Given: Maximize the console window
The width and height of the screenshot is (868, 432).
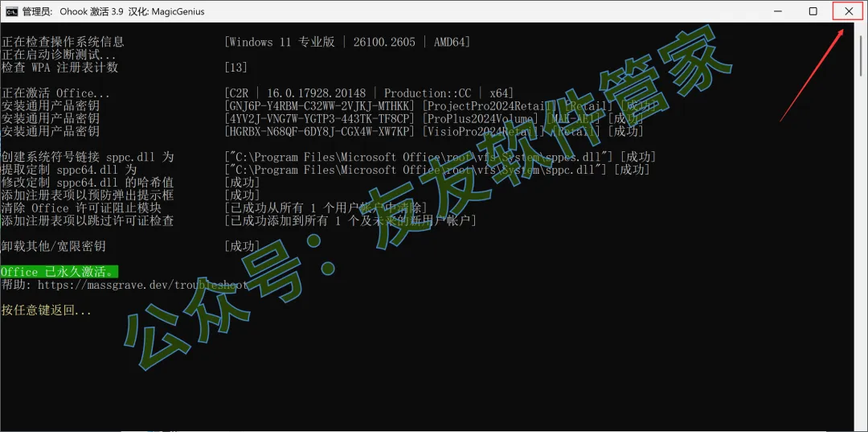Looking at the screenshot, I should click(813, 11).
